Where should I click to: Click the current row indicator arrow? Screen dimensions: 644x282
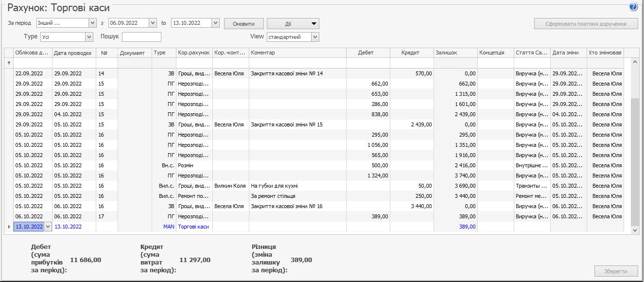[9, 227]
